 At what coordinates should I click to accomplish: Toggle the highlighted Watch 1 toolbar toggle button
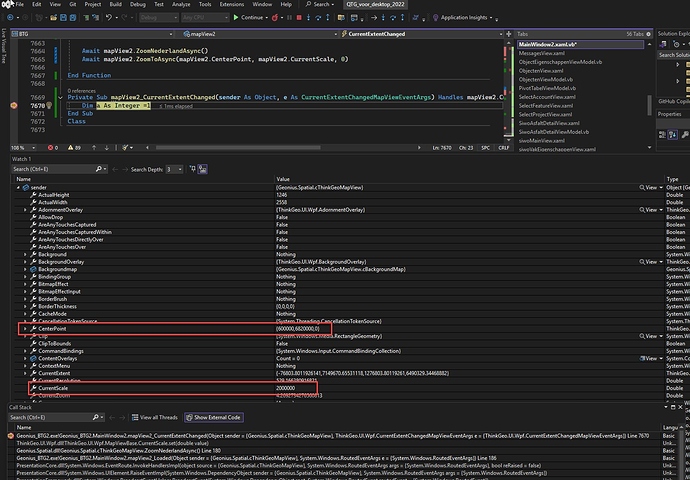[202, 169]
